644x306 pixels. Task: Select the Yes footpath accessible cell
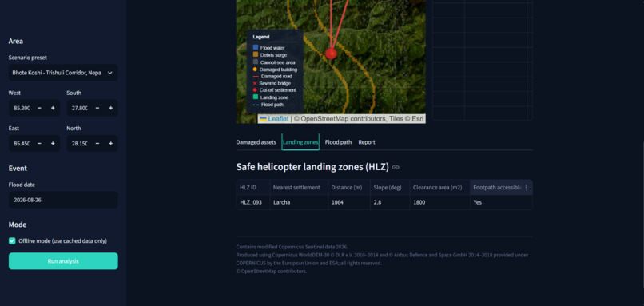501,202
